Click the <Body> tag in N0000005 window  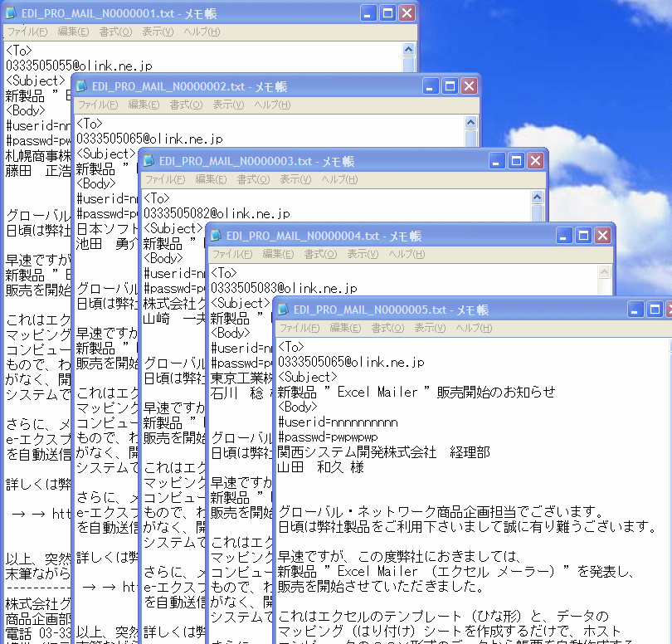298,407
